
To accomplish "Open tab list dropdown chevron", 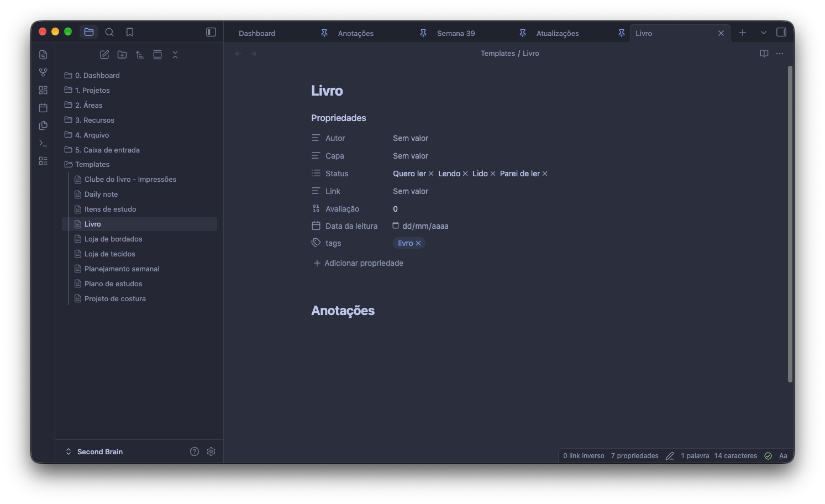I will pyautogui.click(x=763, y=33).
